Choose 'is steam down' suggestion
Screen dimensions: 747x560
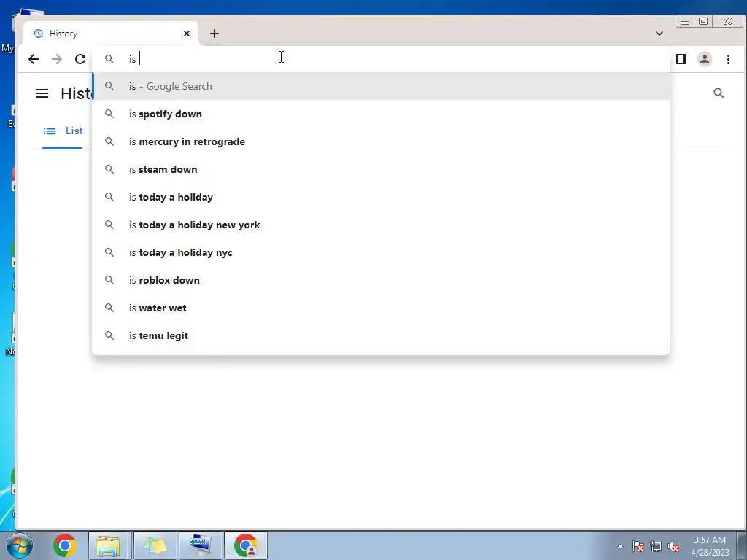point(381,169)
